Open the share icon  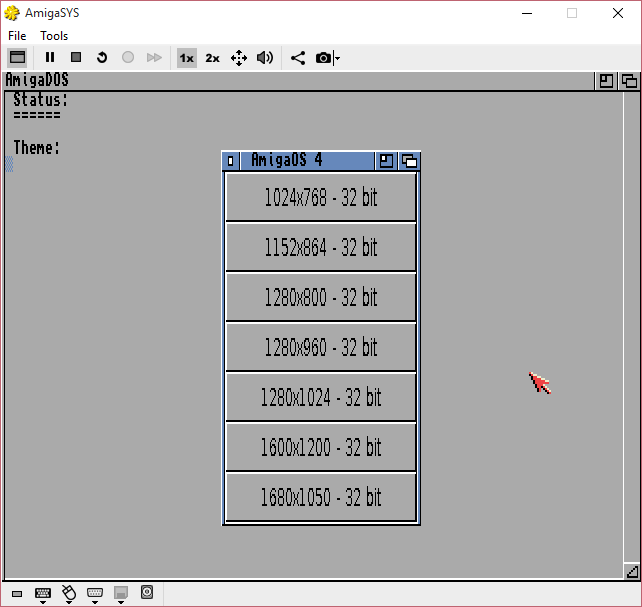pyautogui.click(x=298, y=58)
